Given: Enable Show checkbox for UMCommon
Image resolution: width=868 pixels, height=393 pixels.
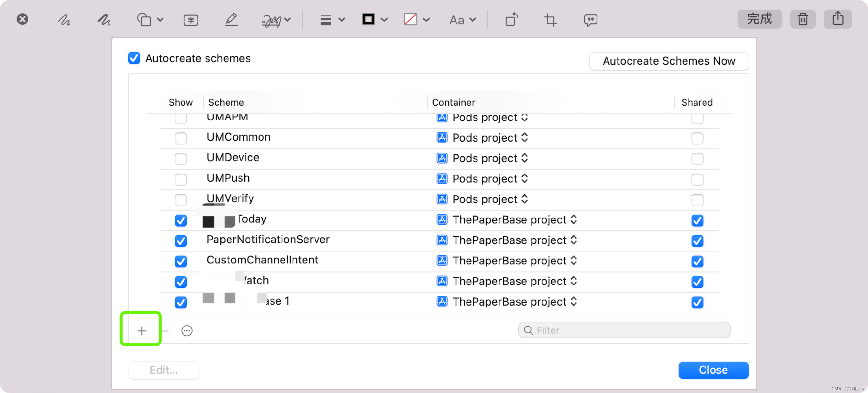Looking at the screenshot, I should tap(181, 138).
